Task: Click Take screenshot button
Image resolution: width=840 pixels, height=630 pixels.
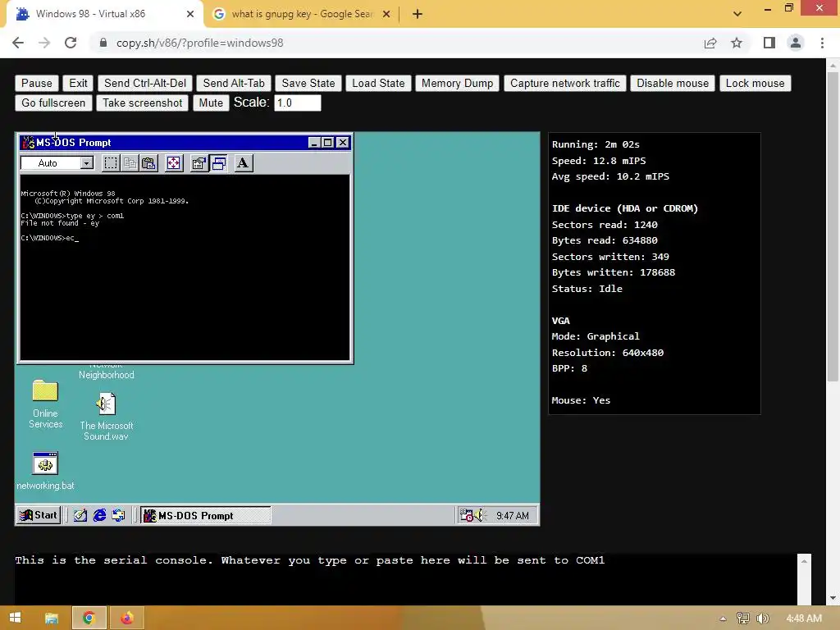Action: 142,103
